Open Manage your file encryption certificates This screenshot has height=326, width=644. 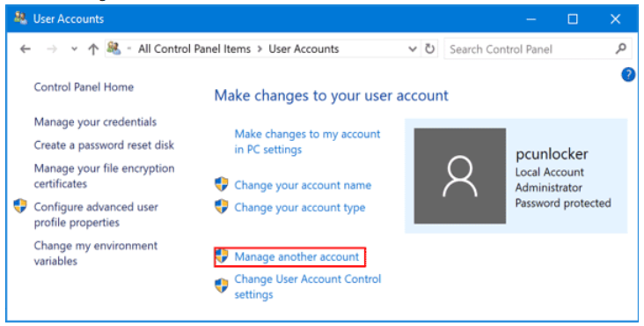coord(104,176)
